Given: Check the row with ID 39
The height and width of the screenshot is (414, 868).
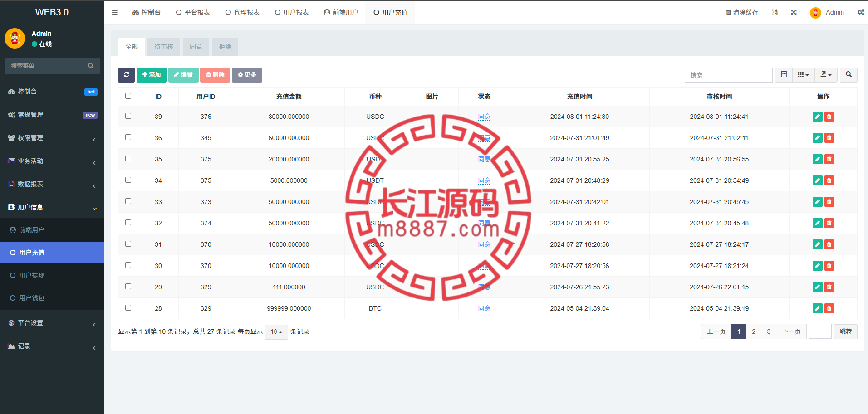Looking at the screenshot, I should pos(128,116).
